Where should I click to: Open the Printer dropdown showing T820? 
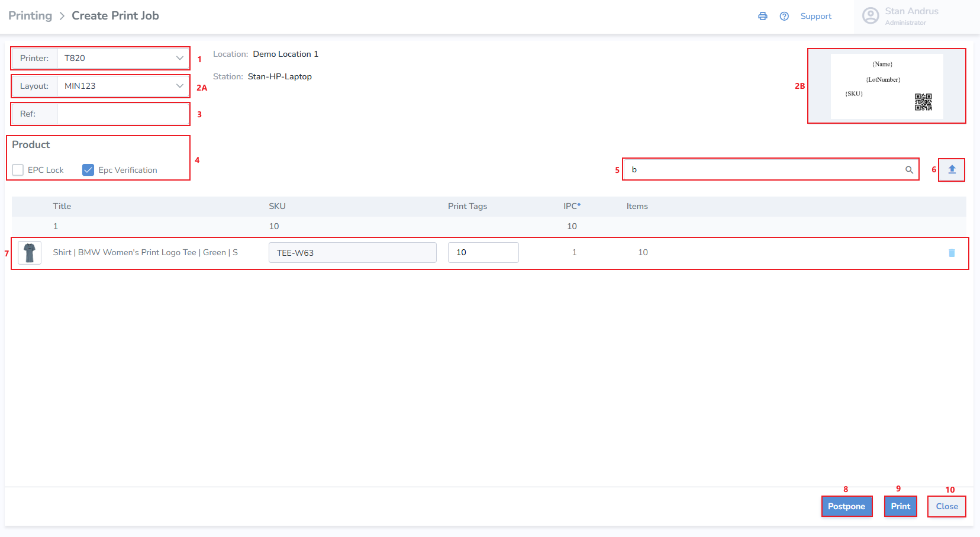point(123,58)
